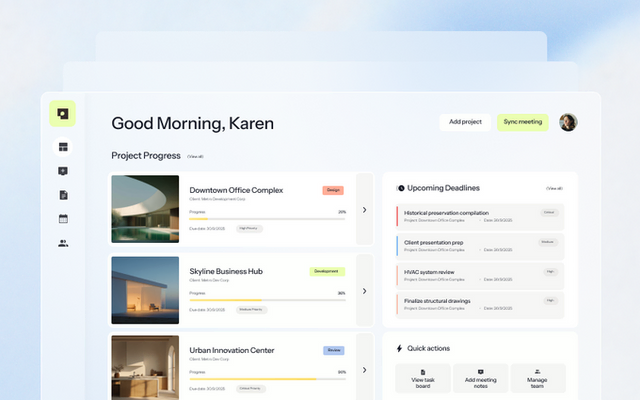Image resolution: width=640 pixels, height=400 pixels.
Task: Open the calendar sidebar icon
Action: pos(63,219)
